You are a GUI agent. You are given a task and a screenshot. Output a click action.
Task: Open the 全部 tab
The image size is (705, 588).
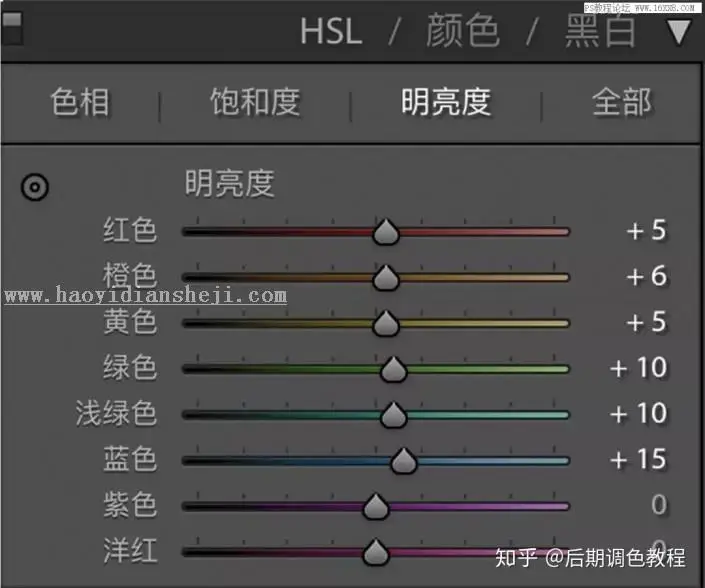[622, 102]
